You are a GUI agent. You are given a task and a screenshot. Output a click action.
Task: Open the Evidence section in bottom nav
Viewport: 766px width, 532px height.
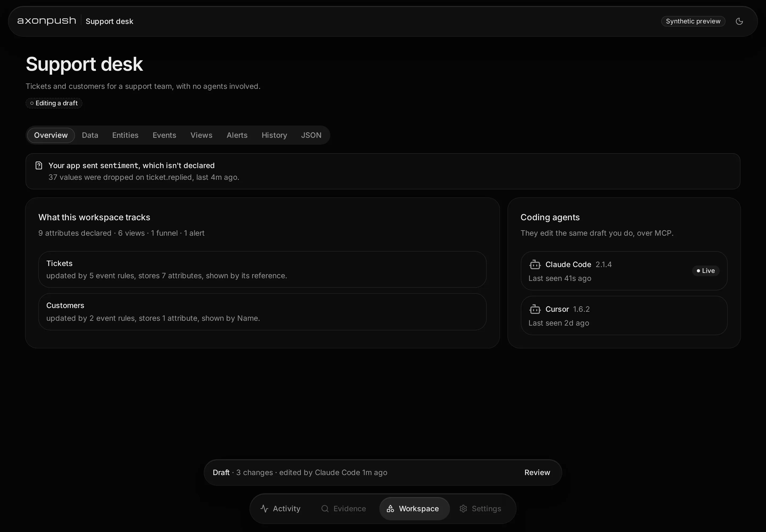[343, 508]
